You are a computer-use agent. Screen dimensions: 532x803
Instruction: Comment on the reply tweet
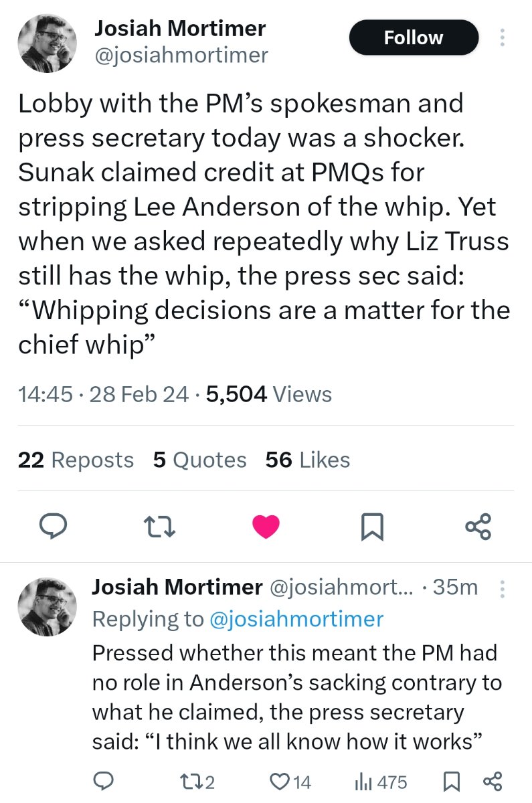point(102,781)
